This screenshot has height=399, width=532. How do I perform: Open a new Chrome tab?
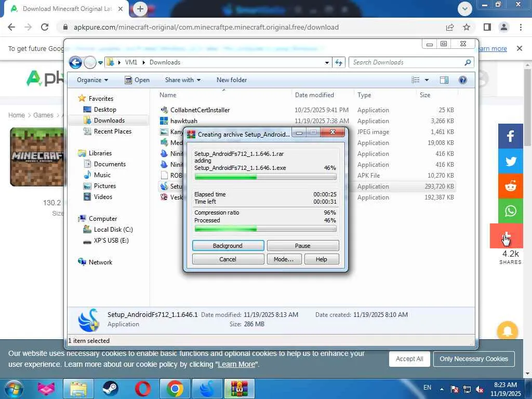(x=140, y=9)
